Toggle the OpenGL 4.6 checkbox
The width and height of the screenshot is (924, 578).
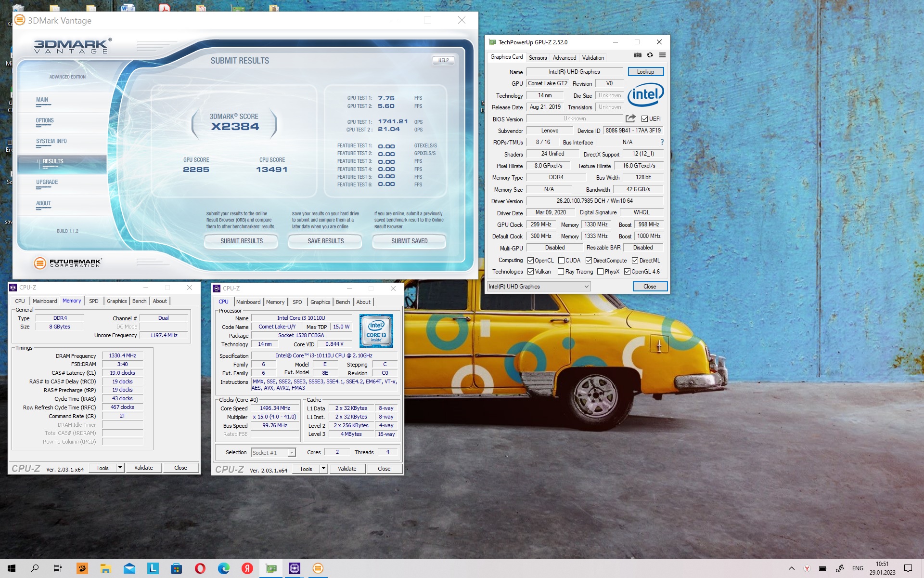click(627, 272)
